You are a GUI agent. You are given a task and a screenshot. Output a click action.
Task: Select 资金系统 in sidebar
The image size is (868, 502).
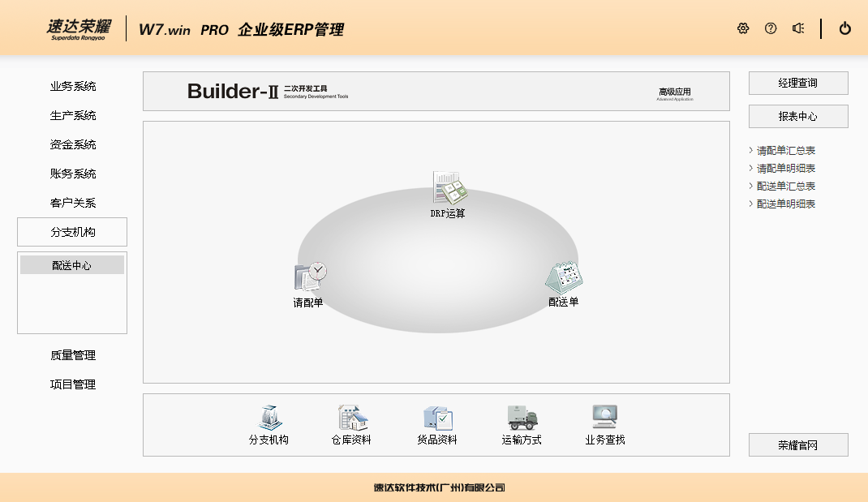[73, 145]
